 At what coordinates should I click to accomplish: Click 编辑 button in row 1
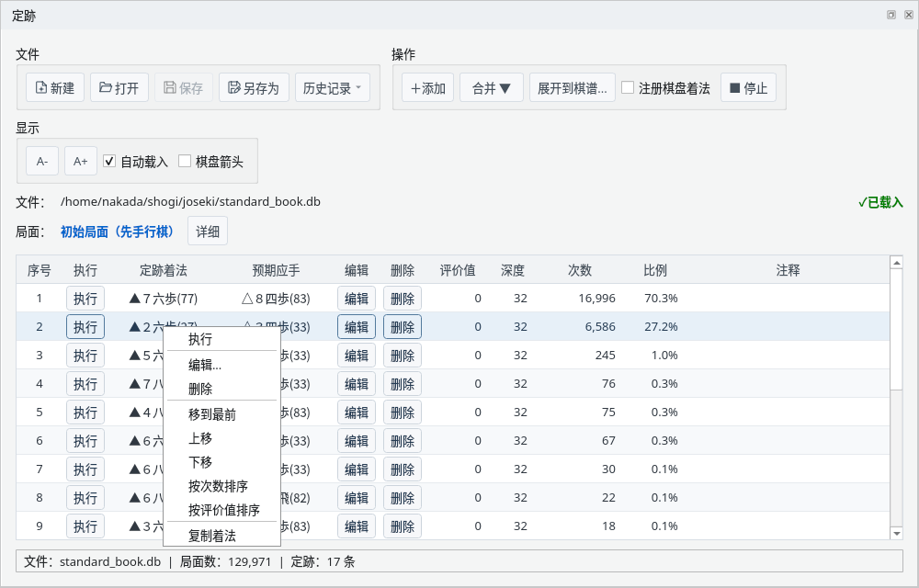[x=357, y=299]
